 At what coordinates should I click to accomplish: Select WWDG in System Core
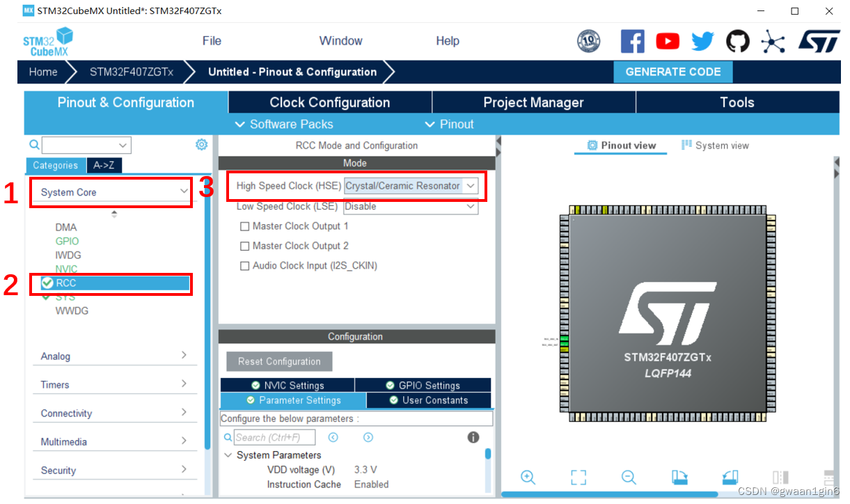72,311
